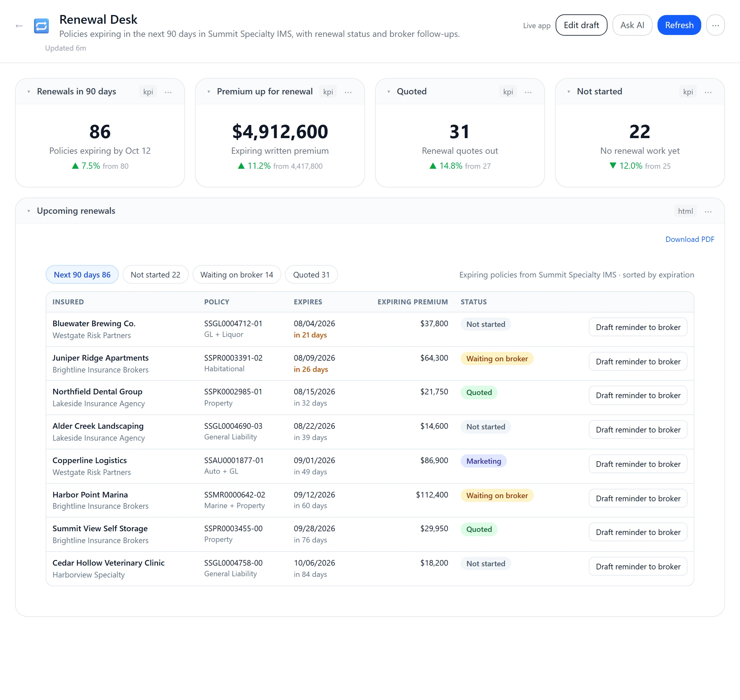
Task: Select the Not started 22 filter
Action: pos(155,275)
